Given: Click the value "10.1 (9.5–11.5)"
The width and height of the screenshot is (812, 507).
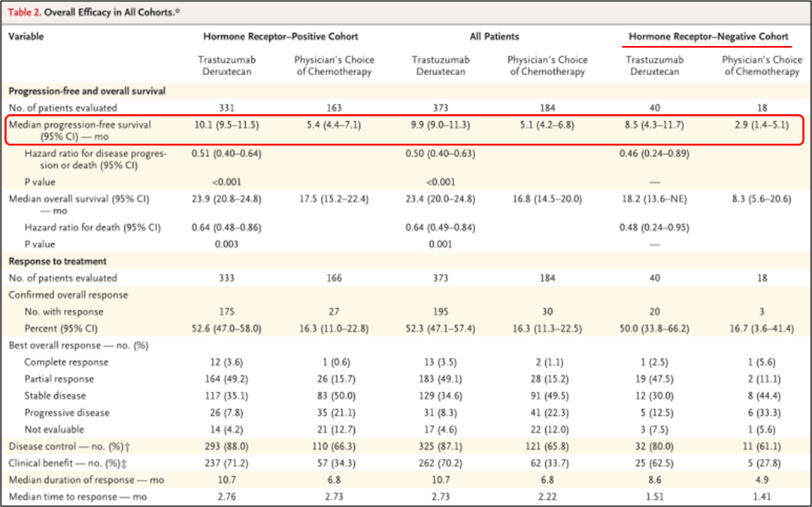Looking at the screenshot, I should [226, 126].
